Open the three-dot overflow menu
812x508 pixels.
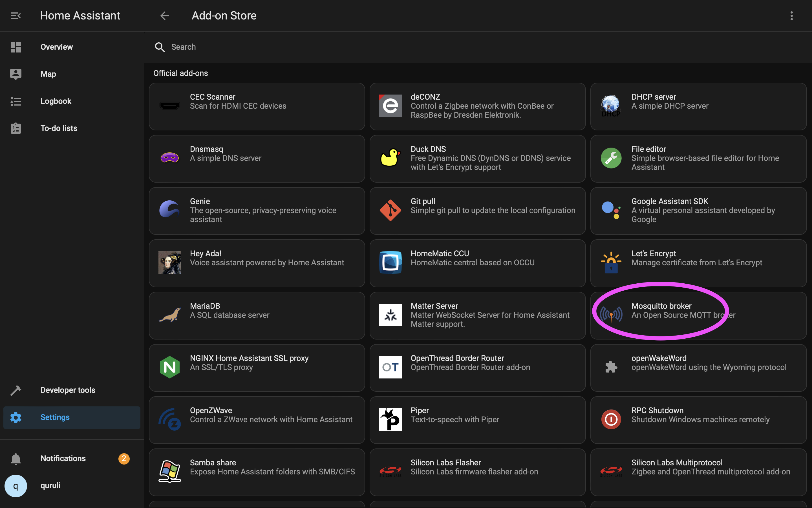point(791,16)
